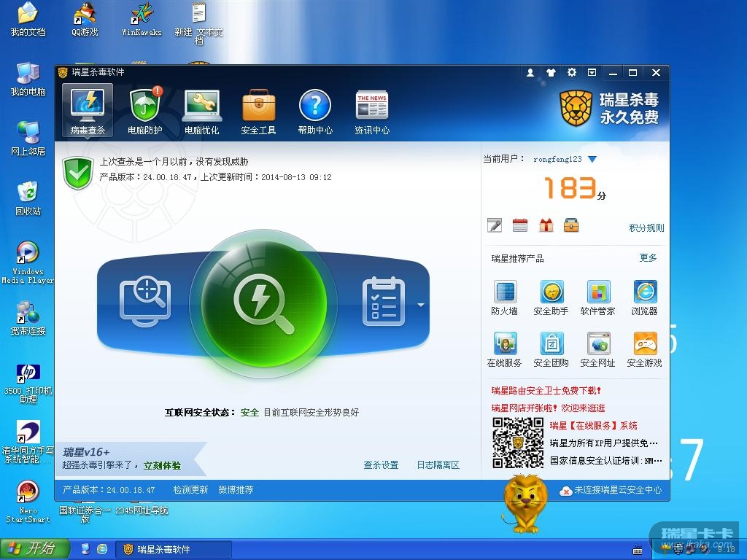The image size is (747, 560).
Task: Select Nero StartSmart desktop icon
Action: 28,502
